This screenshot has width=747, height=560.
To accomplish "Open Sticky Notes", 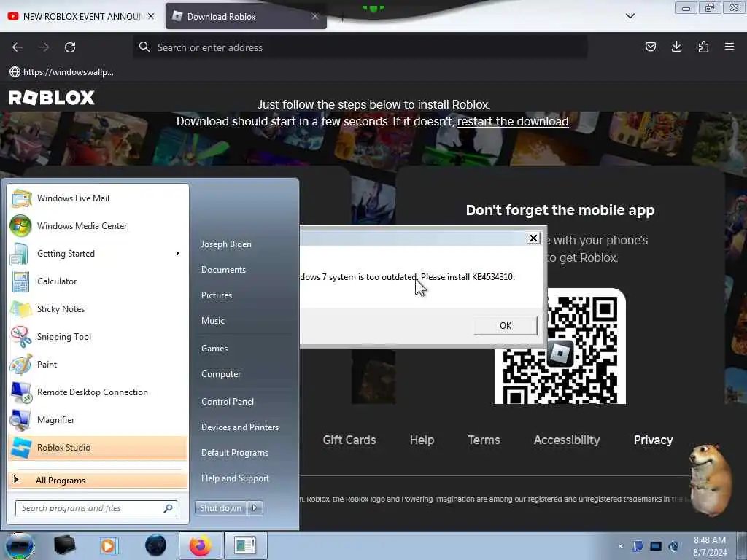I will [x=98, y=308].
